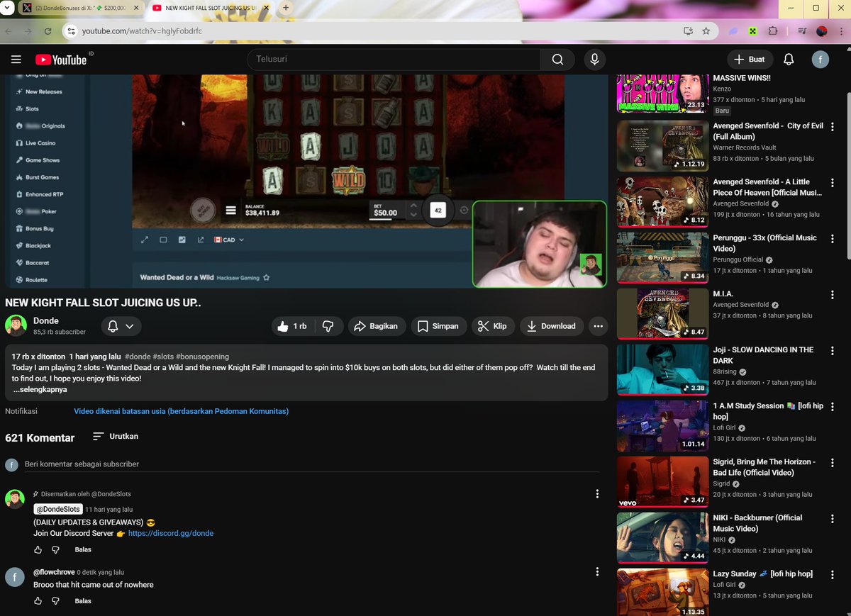Viewport: 851px width, 616px height.
Task: Open account menu via avatar 'f'
Action: click(x=821, y=60)
